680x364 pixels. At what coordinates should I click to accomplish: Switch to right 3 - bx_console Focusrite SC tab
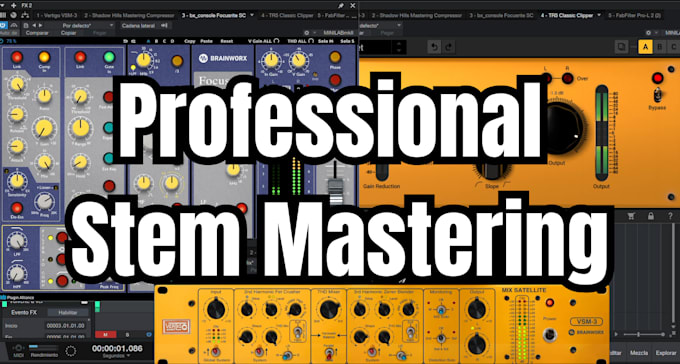pos(501,15)
